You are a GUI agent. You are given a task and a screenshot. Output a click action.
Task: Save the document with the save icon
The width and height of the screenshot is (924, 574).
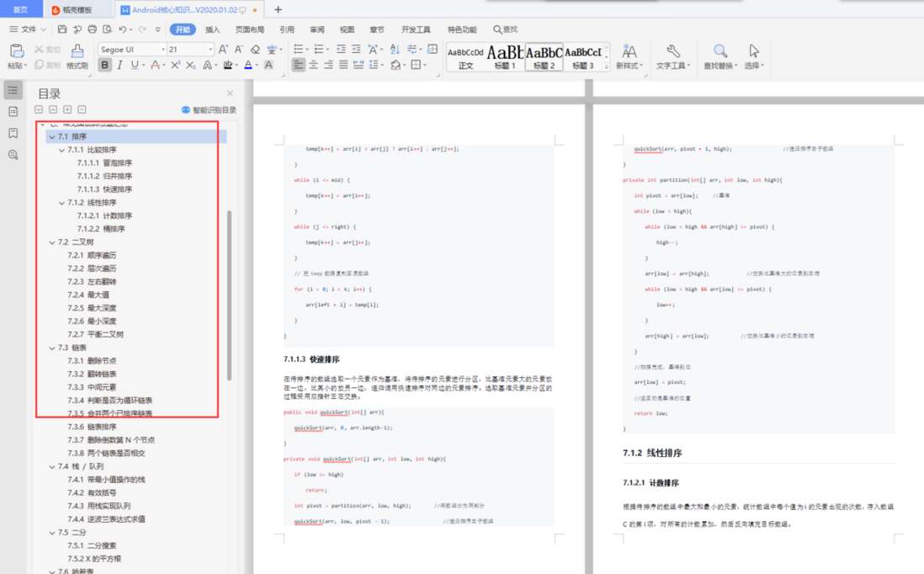coord(62,29)
